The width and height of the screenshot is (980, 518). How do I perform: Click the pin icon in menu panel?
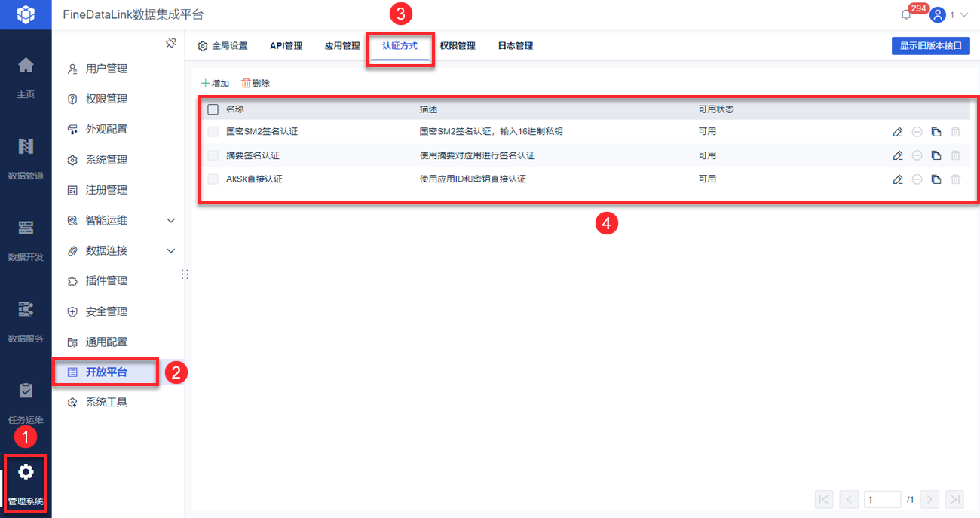(171, 44)
